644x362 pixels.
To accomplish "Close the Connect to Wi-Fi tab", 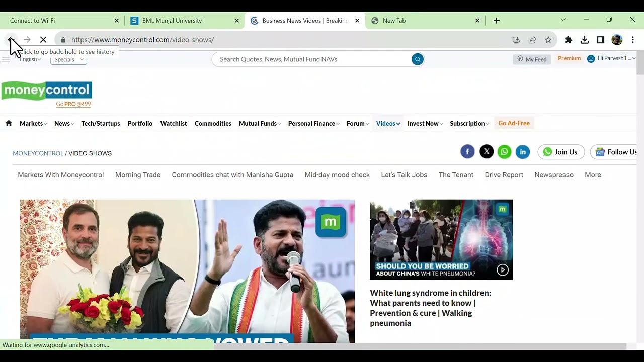I will (117, 21).
